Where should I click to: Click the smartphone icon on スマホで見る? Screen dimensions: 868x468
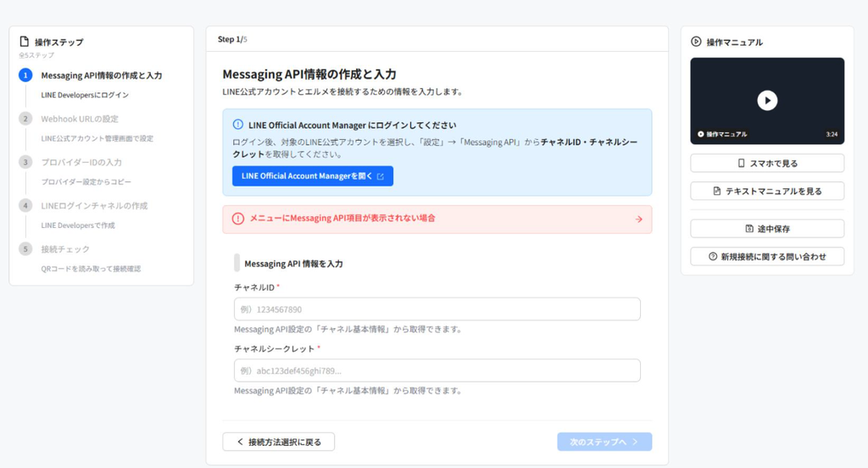[x=741, y=164]
